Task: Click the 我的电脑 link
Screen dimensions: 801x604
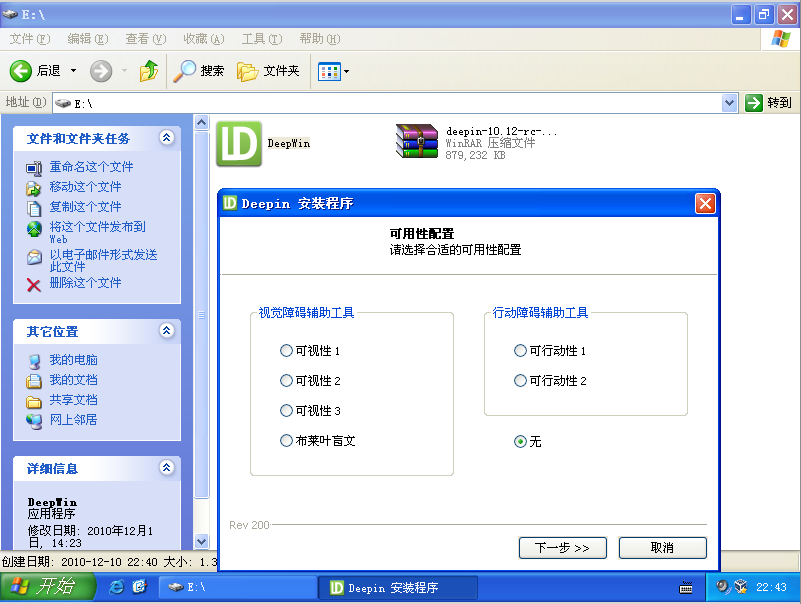Action: click(x=73, y=360)
